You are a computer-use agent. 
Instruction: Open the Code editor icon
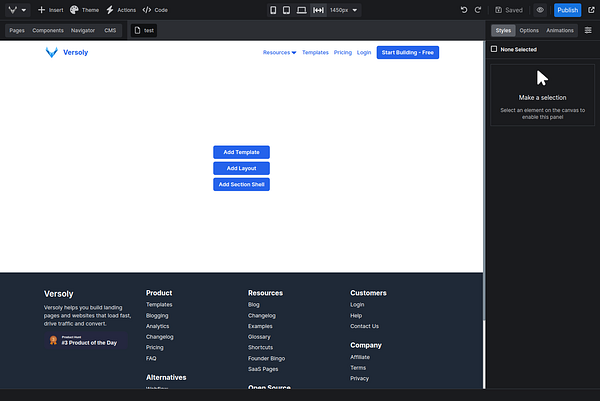(147, 10)
